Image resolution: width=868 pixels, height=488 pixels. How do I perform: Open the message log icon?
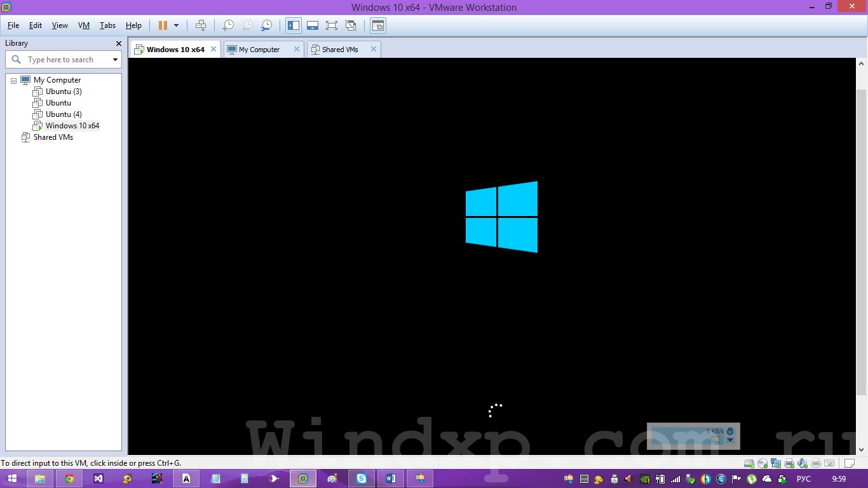point(849,463)
